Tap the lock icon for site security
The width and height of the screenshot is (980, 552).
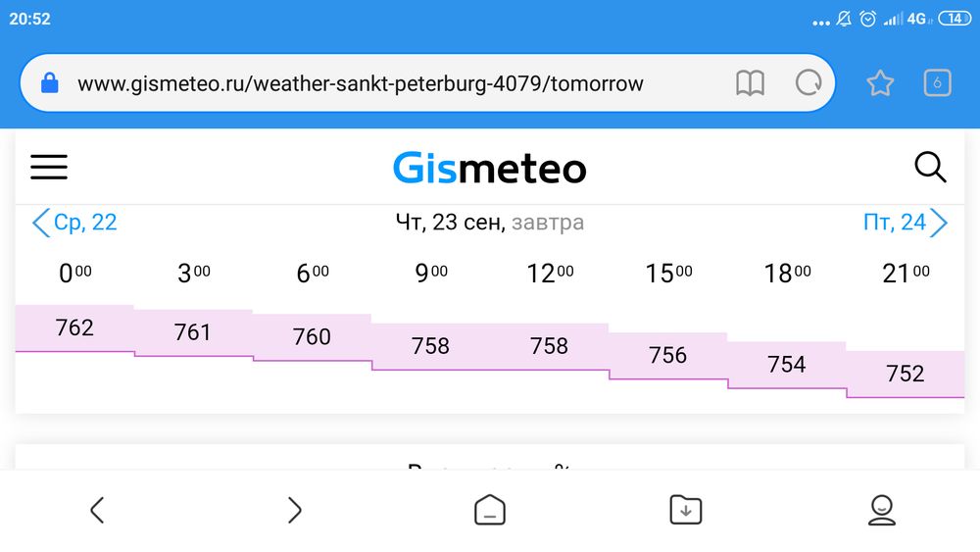50,83
